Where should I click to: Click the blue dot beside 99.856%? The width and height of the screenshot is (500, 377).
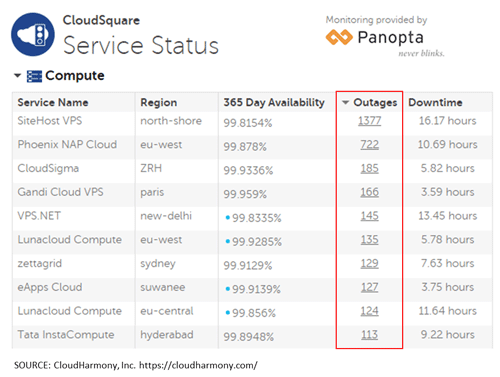click(x=228, y=313)
